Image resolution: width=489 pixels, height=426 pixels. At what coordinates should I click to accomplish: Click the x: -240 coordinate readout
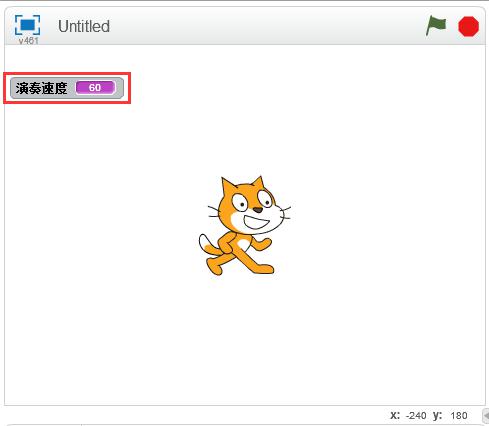tap(408, 415)
